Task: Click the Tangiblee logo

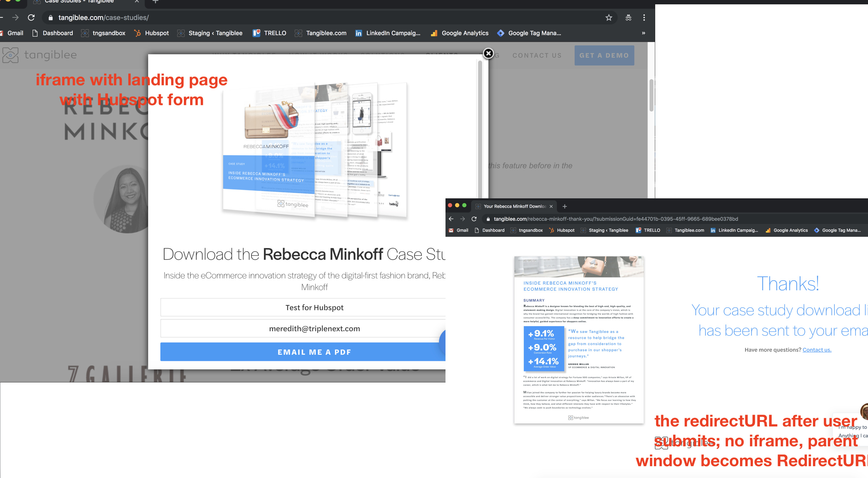Action: click(x=40, y=55)
